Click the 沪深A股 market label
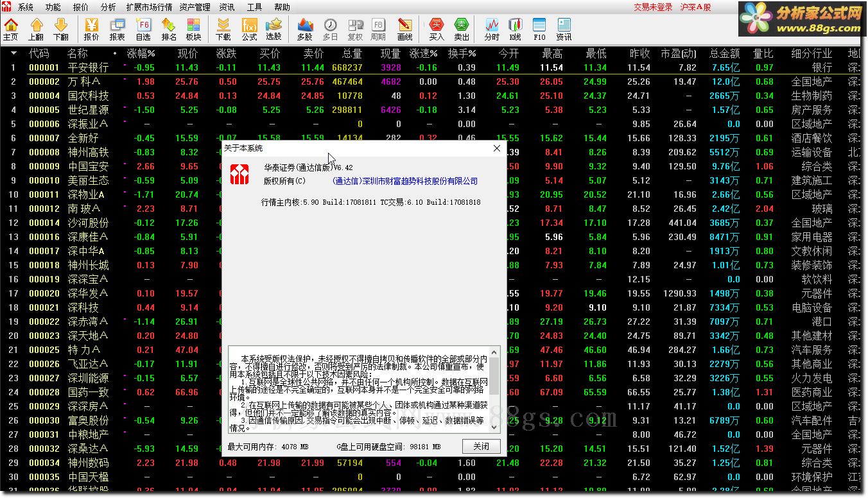Screen dimensions: 868x498 pos(695,7)
